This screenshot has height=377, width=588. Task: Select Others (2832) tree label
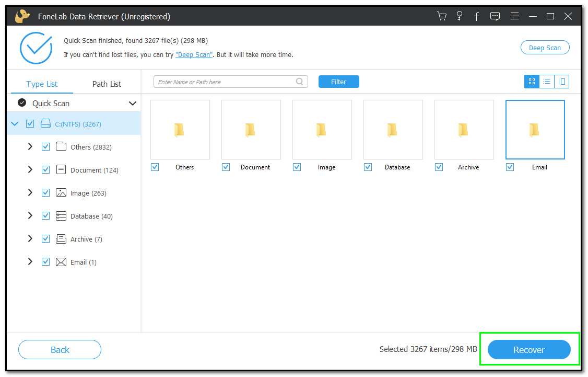(x=91, y=147)
